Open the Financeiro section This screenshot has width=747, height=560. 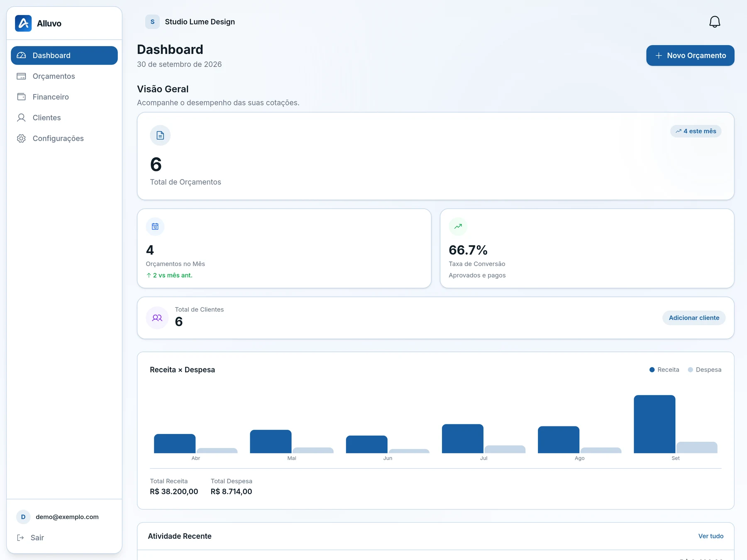pos(64,97)
